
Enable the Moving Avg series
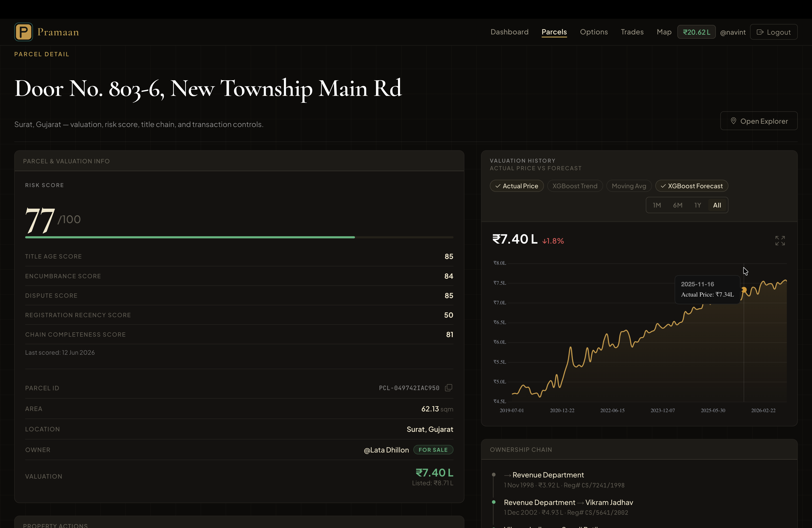point(629,186)
